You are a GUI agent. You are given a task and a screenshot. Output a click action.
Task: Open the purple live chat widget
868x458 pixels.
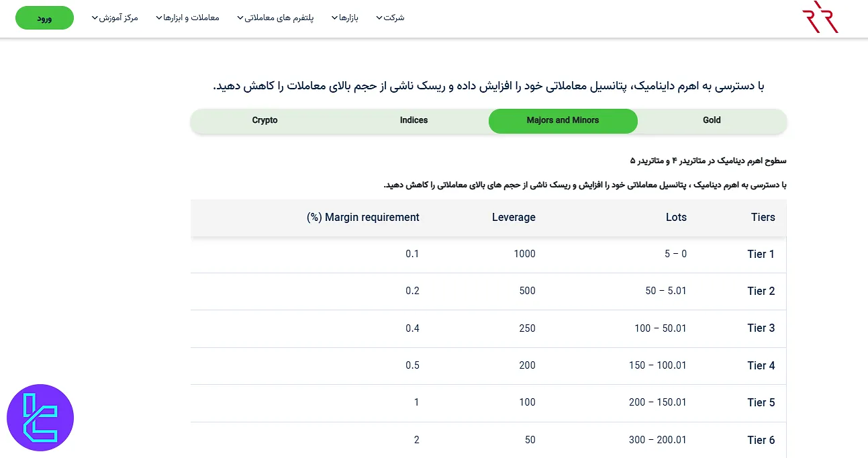pyautogui.click(x=40, y=417)
